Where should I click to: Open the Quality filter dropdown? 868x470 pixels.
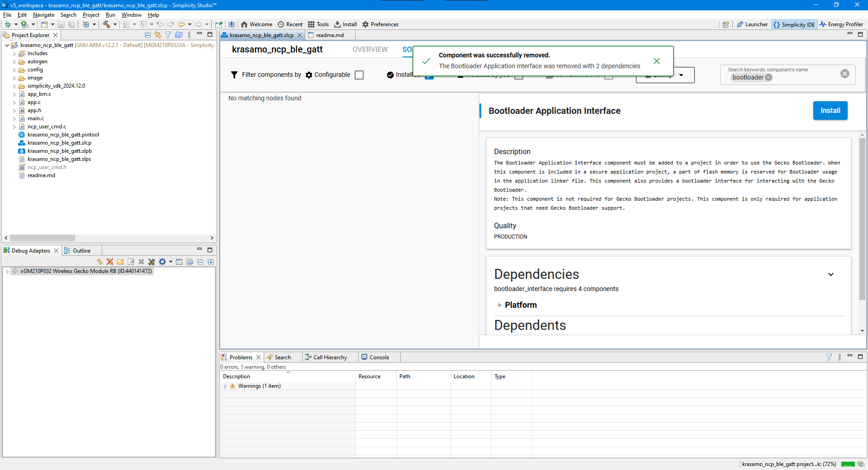665,75
